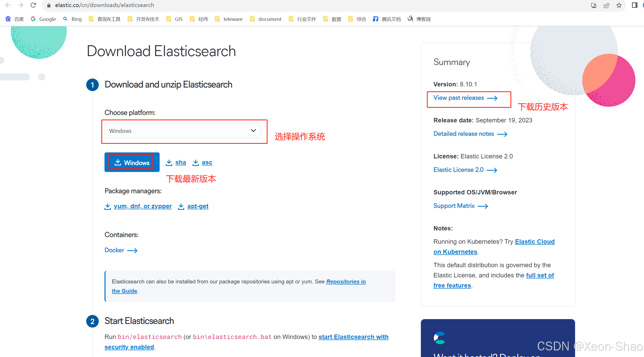Open the Bing bookmark

[x=72, y=19]
